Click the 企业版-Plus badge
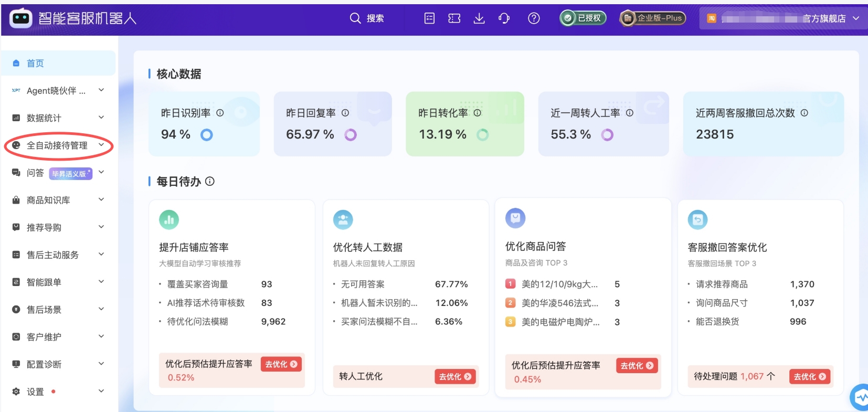Image resolution: width=868 pixels, height=412 pixels. (653, 18)
